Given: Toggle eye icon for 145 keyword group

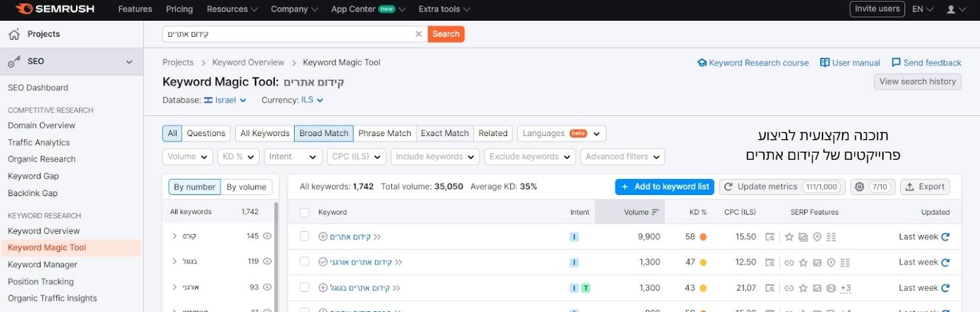Looking at the screenshot, I should [x=267, y=236].
